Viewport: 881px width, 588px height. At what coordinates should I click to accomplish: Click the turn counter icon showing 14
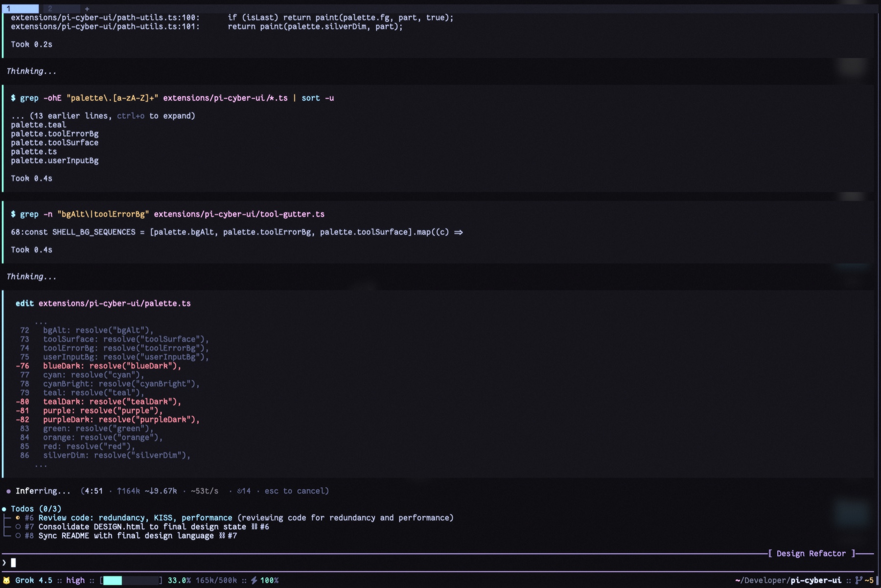(244, 491)
